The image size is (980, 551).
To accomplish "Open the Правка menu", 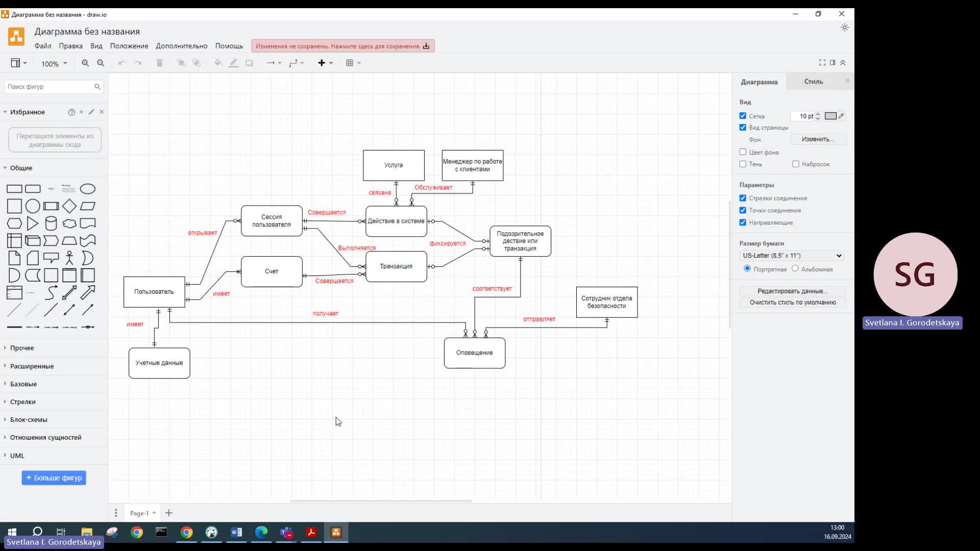I will click(x=70, y=46).
